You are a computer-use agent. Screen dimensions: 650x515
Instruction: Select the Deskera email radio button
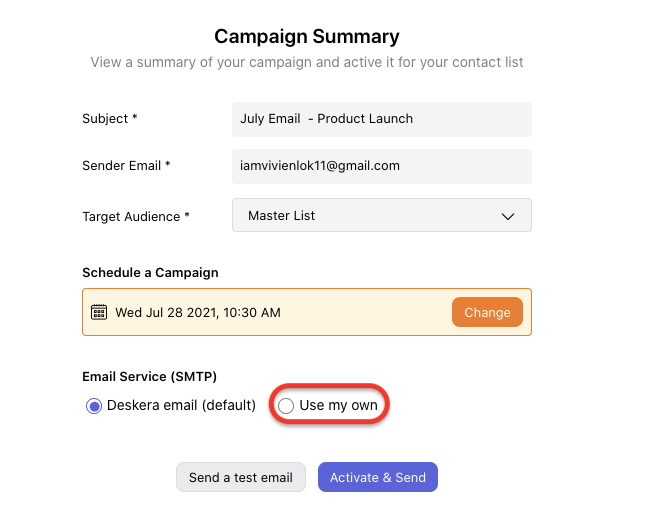point(94,406)
